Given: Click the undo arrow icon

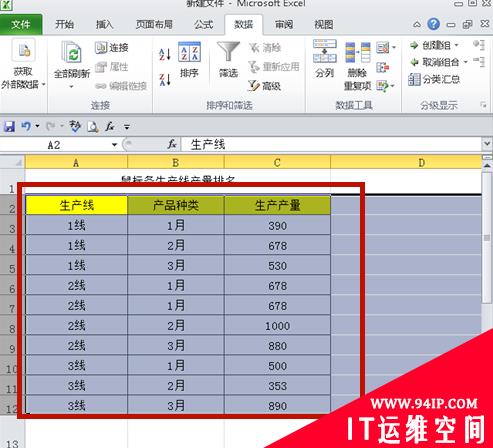Looking at the screenshot, I should pos(26,126).
